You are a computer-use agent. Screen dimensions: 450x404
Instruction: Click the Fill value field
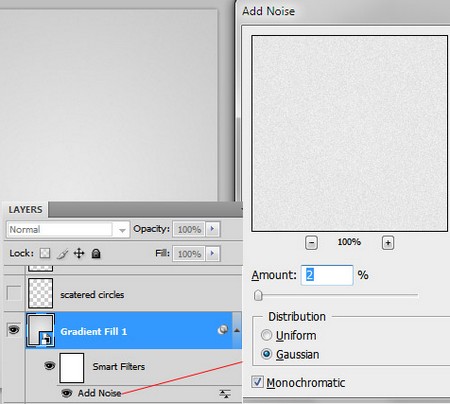coord(189,254)
